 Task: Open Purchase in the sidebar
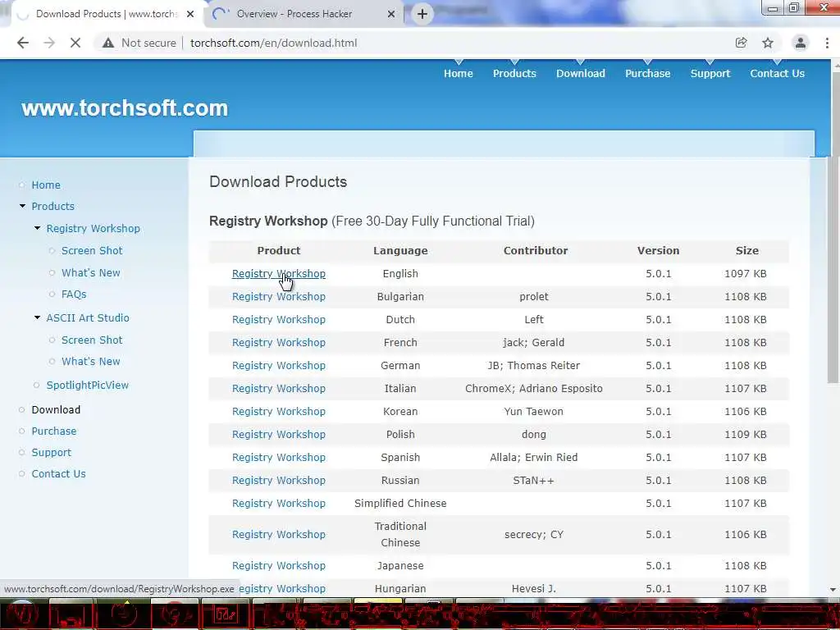[x=53, y=431]
